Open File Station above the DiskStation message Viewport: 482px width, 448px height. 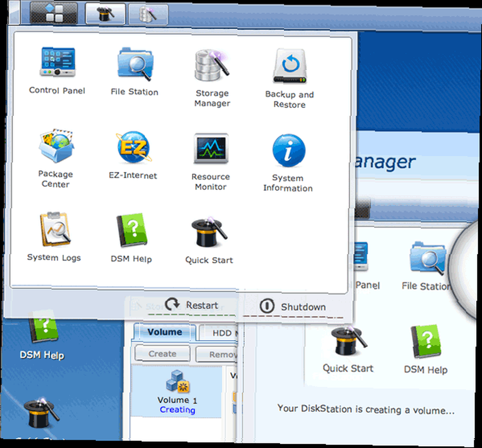coord(427,266)
